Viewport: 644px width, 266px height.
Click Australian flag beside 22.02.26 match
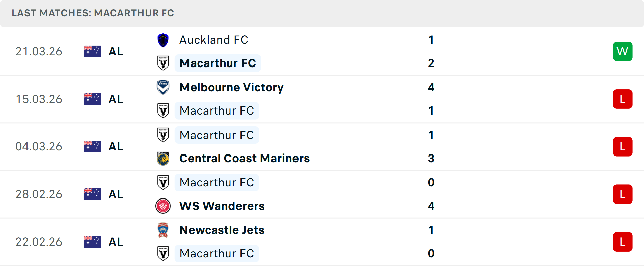(92, 242)
